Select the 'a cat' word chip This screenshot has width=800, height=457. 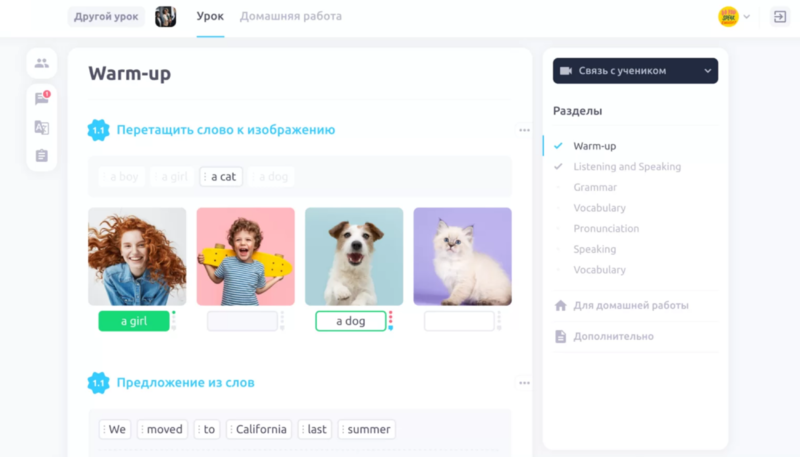221,177
